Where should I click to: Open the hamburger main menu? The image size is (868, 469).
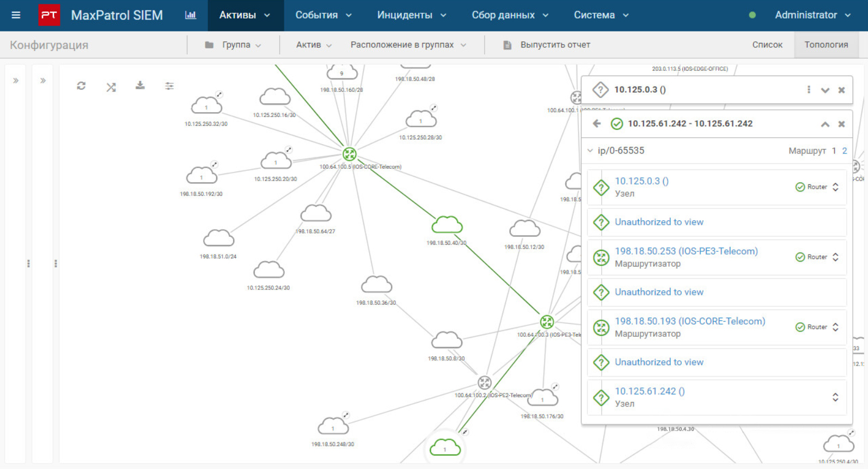coord(16,15)
